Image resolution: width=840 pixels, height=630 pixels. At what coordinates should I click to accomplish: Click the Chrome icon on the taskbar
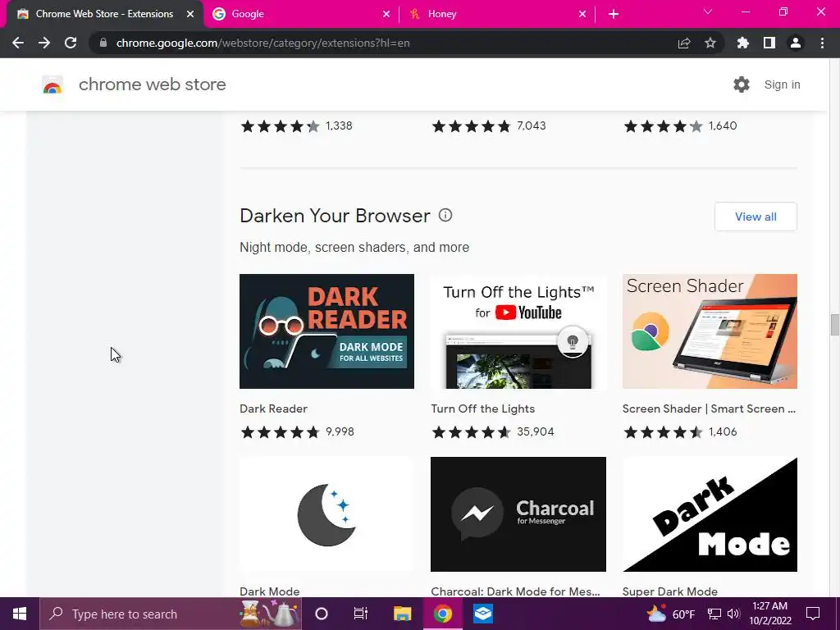click(x=443, y=614)
